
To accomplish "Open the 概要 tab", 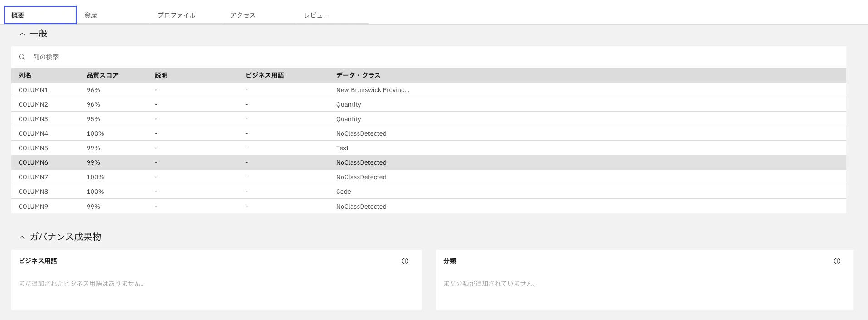I will pyautogui.click(x=40, y=15).
